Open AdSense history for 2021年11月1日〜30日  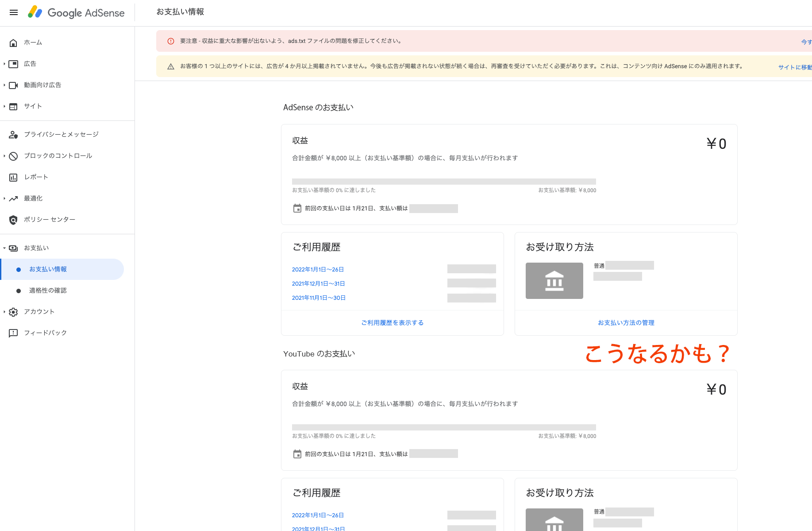click(319, 298)
